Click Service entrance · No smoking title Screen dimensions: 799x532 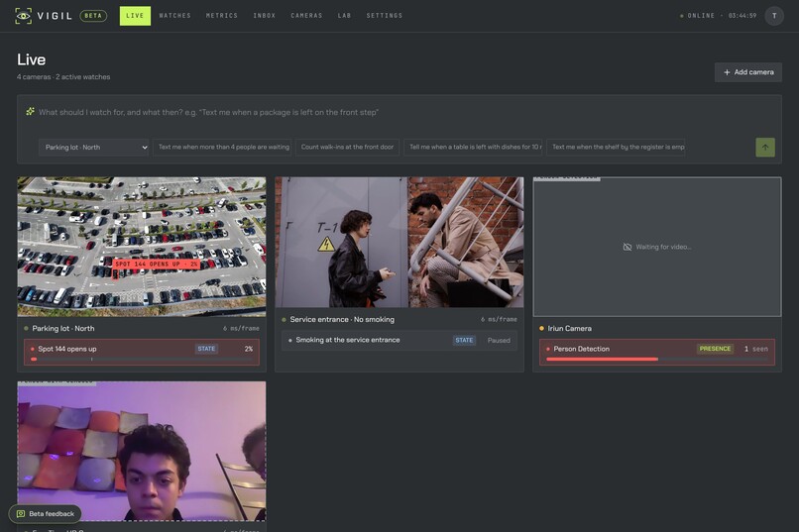tap(342, 320)
